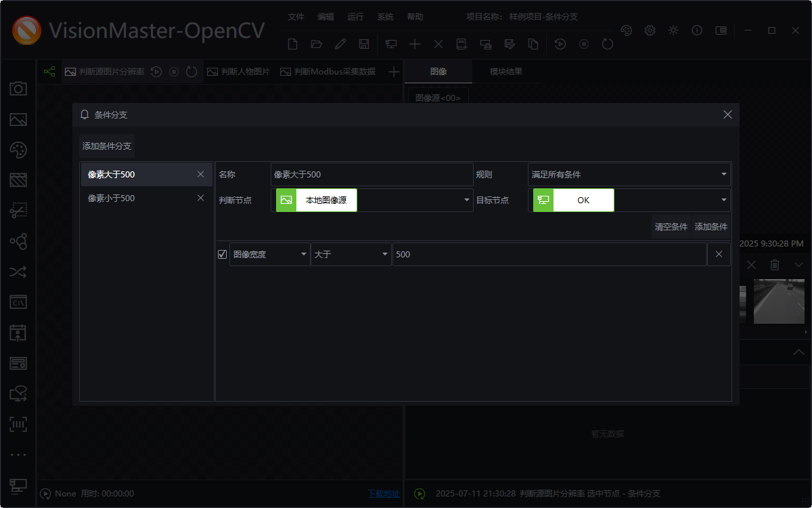Open the 大于 comparison operator dropdown

pyautogui.click(x=351, y=254)
